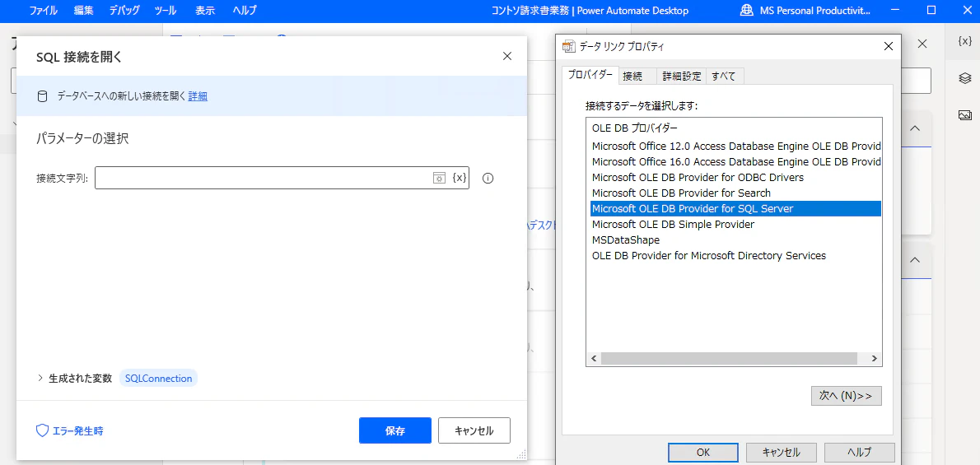
Task: Switch to the すべて tab
Action: click(x=724, y=77)
